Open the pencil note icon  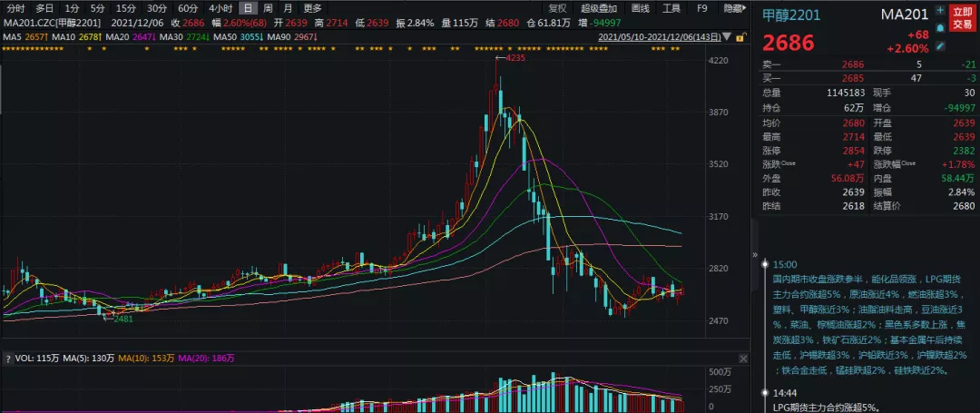(940, 45)
